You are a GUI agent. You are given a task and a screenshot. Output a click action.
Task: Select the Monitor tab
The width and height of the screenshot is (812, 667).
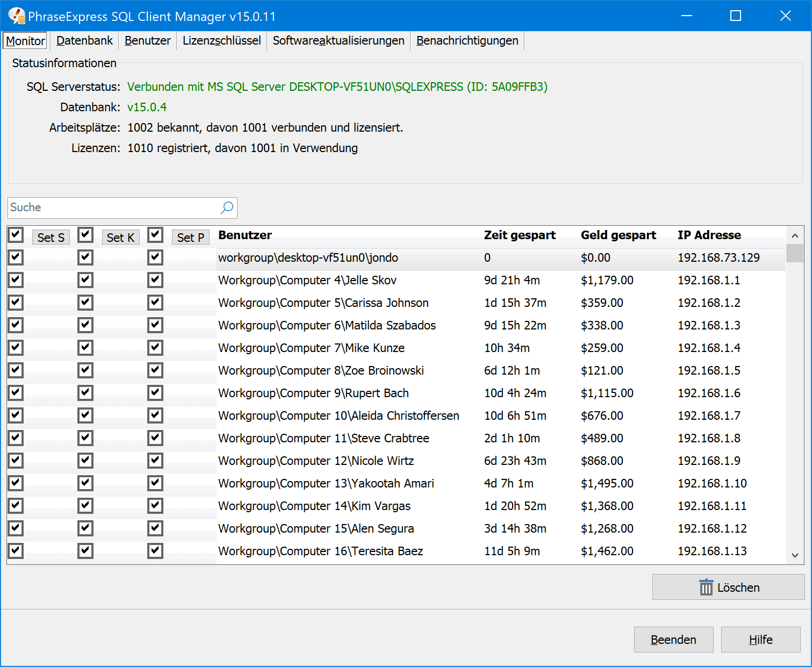tap(26, 41)
